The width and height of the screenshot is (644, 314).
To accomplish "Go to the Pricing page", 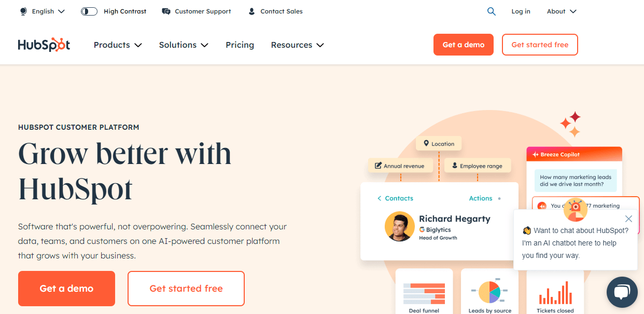I will click(x=240, y=45).
